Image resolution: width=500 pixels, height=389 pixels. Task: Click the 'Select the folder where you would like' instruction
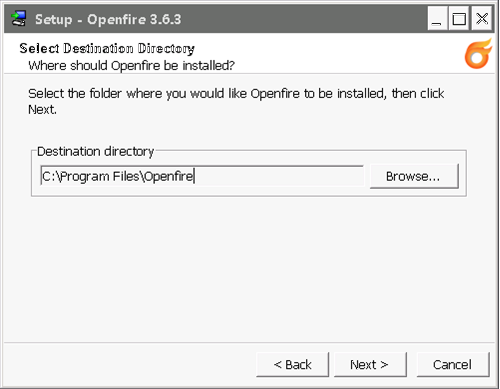click(236, 101)
